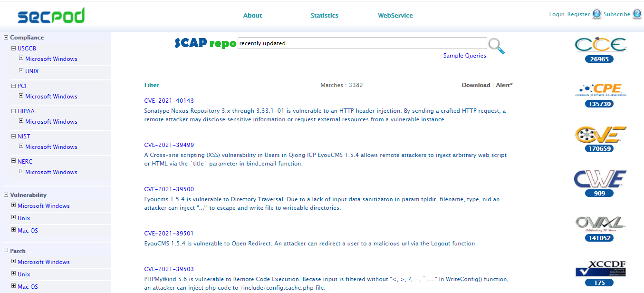Click the Filter link
The width and height of the screenshot is (644, 293).
(x=152, y=85)
